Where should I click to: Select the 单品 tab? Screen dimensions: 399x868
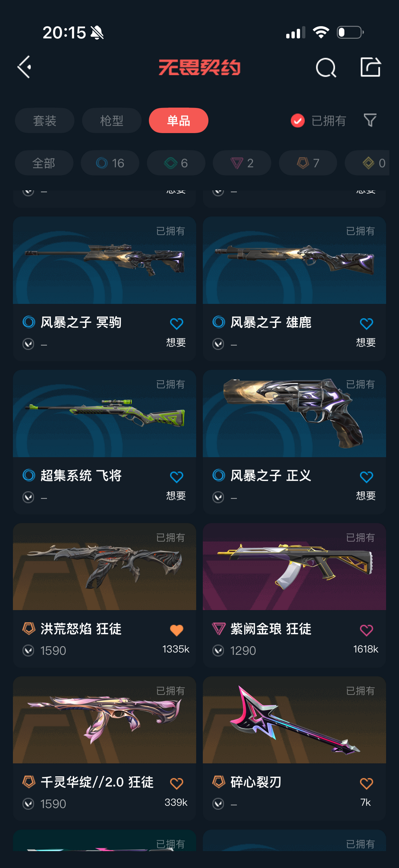point(178,121)
